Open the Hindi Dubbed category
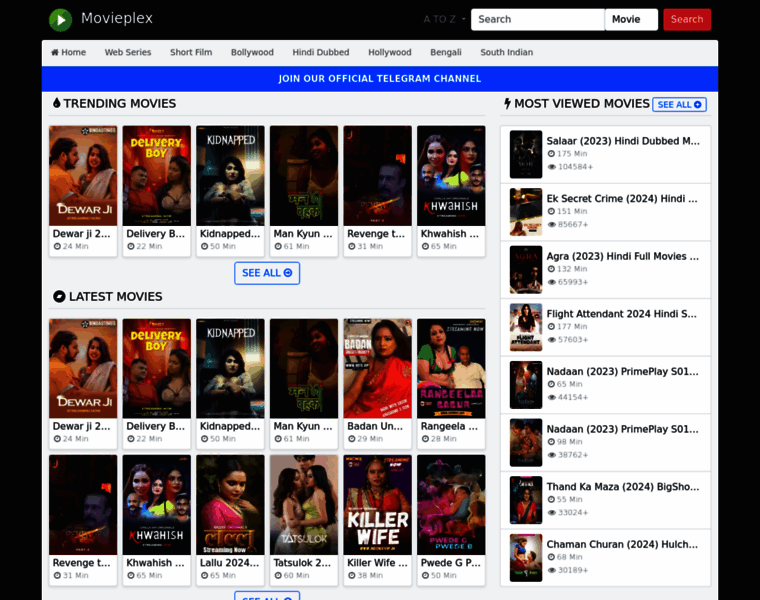 (x=321, y=52)
